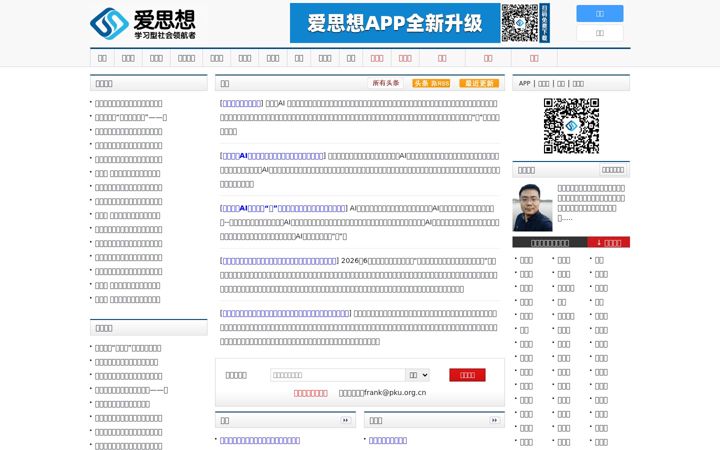This screenshot has width=720, height=450.
Task: Select the APP tab in the sidebar header
Action: pyautogui.click(x=524, y=84)
